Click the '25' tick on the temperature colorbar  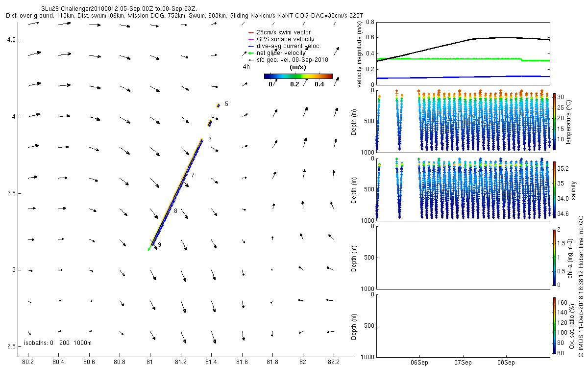560,107
